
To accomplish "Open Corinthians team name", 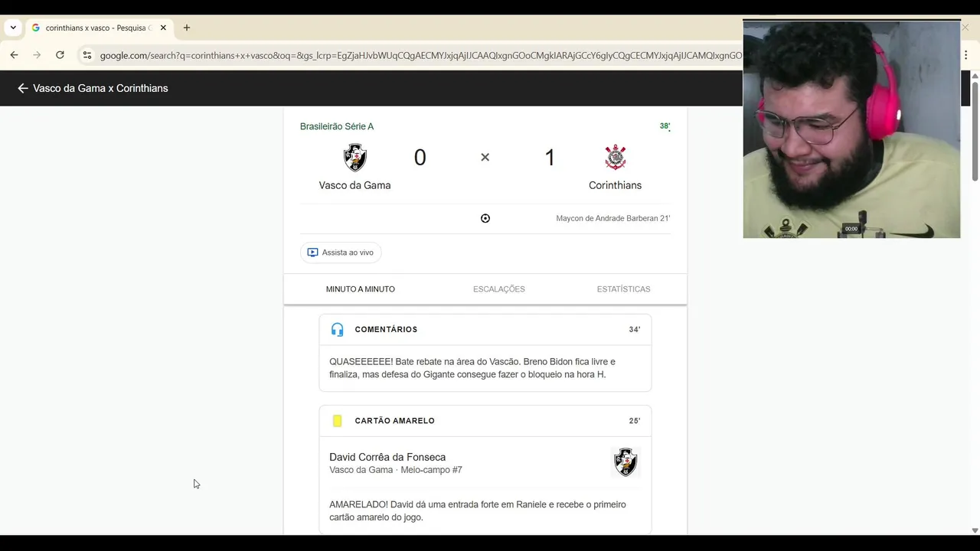I will click(615, 185).
